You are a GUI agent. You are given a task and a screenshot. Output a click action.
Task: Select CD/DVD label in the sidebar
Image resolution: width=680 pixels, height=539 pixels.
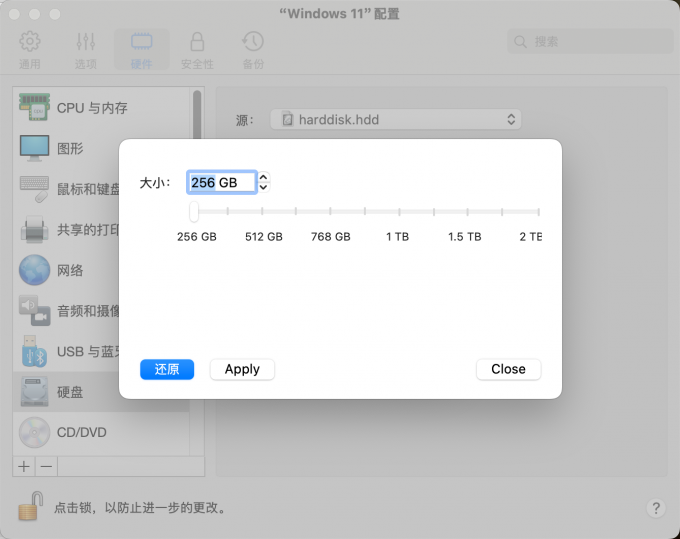point(82,432)
